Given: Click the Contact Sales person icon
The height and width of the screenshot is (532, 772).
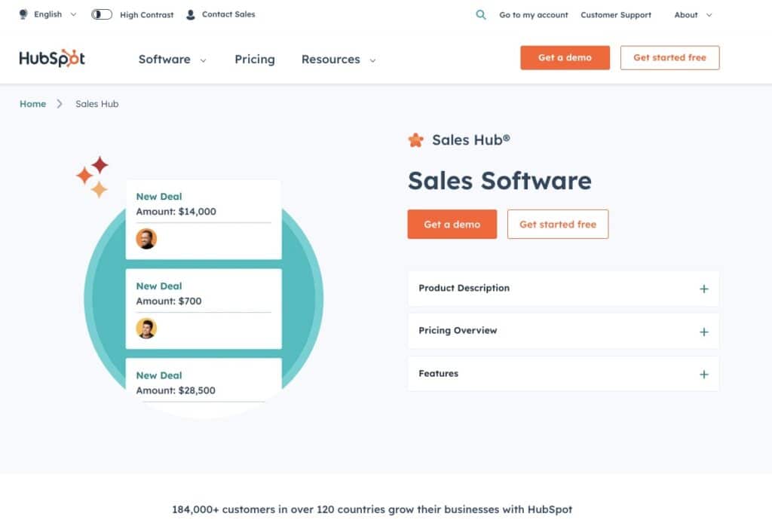Looking at the screenshot, I should [191, 15].
